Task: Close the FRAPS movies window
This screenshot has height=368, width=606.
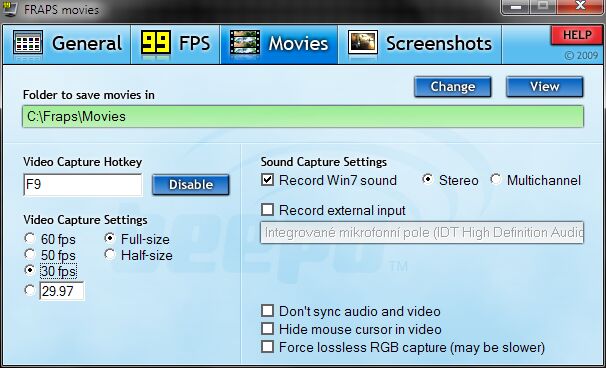Action: (x=581, y=7)
